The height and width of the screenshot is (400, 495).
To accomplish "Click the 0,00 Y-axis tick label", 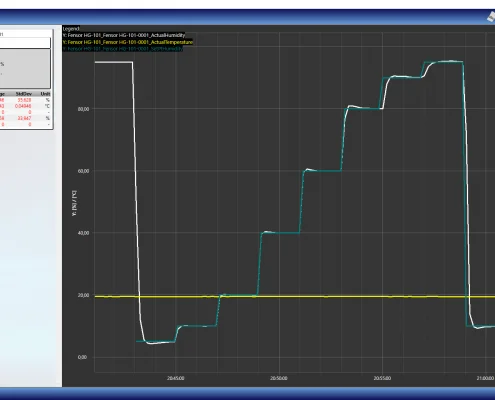I will click(82, 357).
